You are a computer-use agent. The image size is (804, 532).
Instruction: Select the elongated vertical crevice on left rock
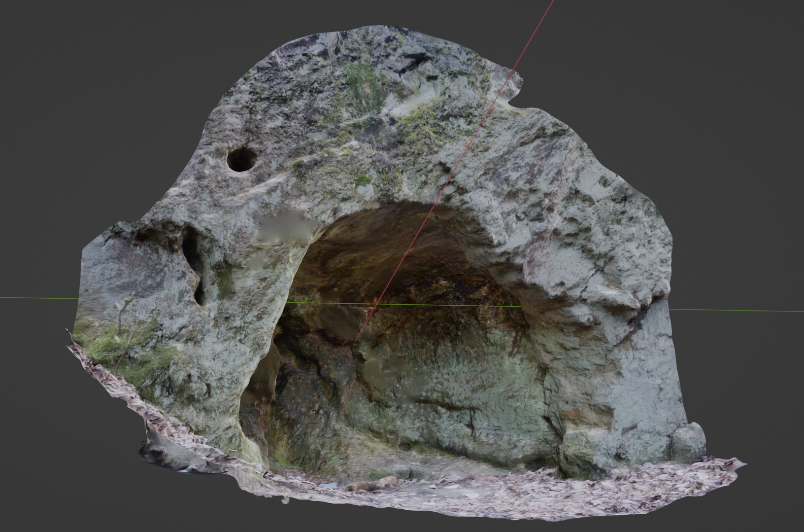(x=192, y=263)
